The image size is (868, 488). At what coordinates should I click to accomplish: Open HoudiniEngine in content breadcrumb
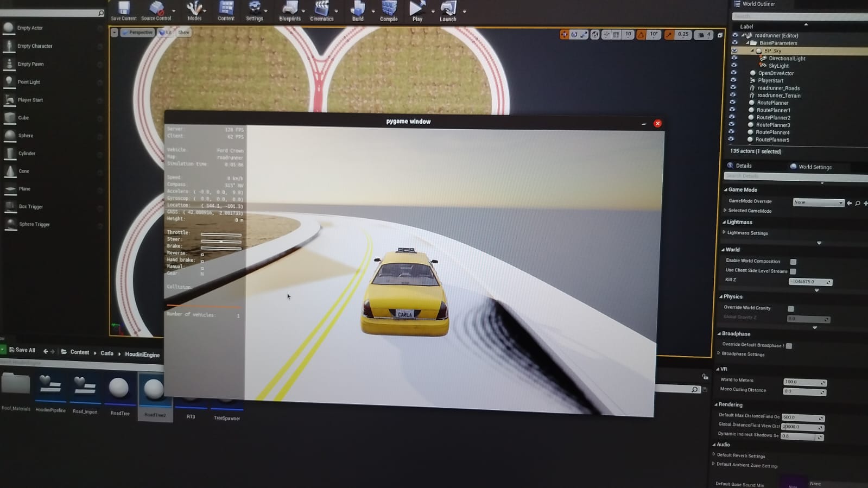pos(142,354)
